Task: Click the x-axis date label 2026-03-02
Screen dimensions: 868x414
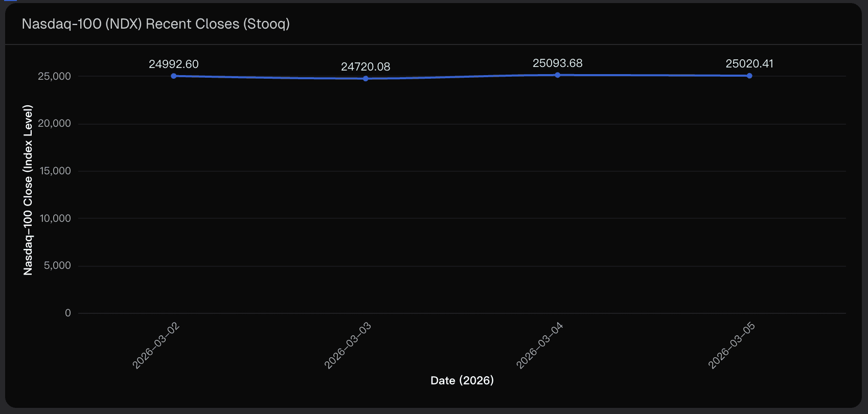Action: [156, 346]
